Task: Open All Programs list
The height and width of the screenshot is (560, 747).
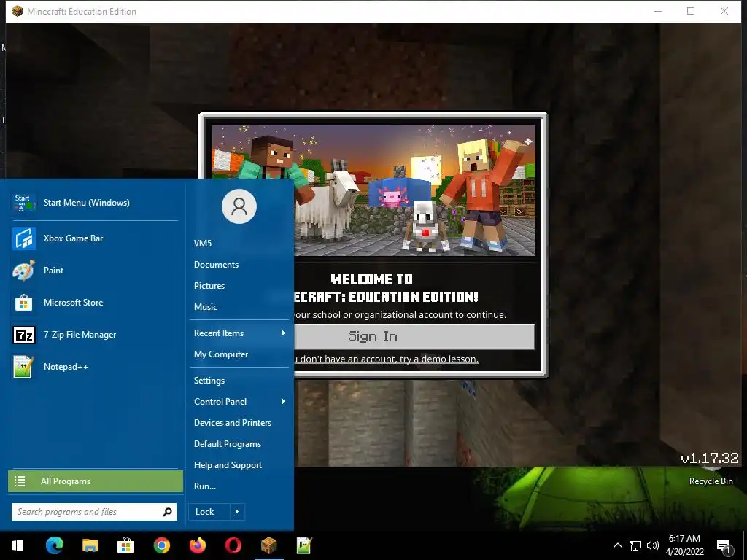Action: (96, 481)
